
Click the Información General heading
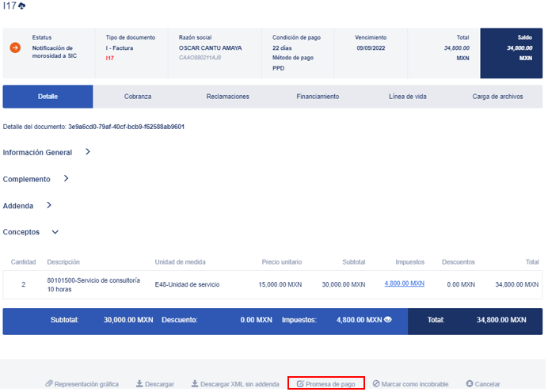coord(37,152)
